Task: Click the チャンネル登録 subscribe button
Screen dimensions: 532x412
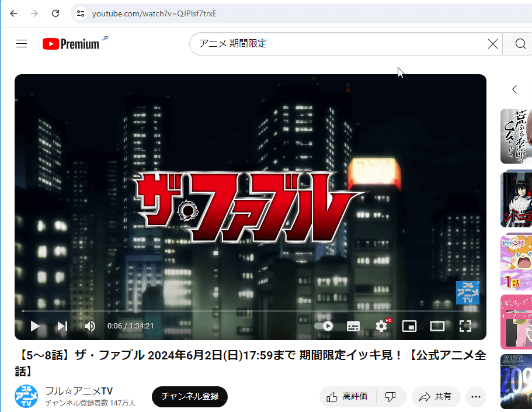Action: (190, 397)
